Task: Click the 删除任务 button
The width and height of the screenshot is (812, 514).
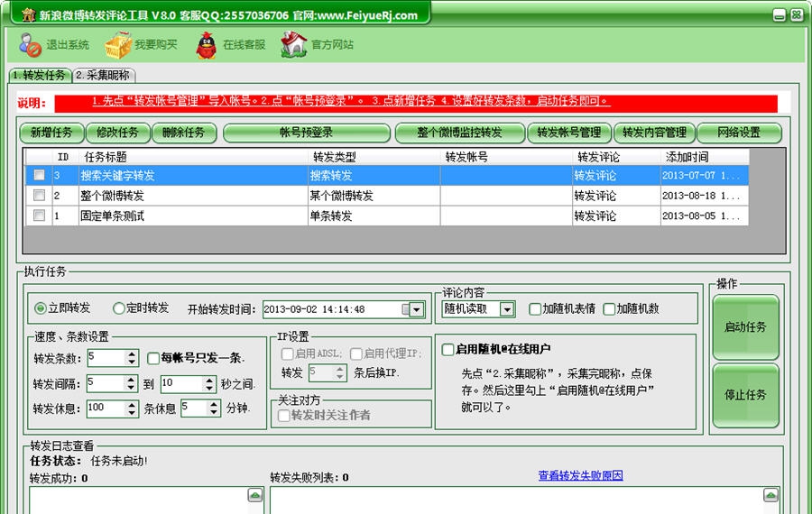Action: click(x=184, y=133)
